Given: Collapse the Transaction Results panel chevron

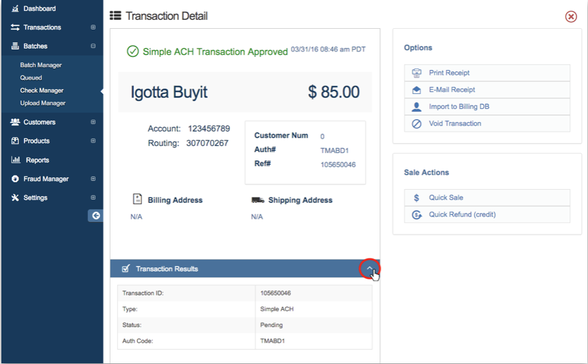Looking at the screenshot, I should [370, 269].
